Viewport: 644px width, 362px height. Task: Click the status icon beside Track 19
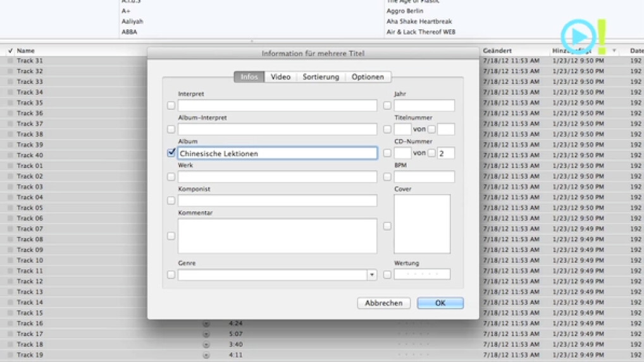[206, 355]
